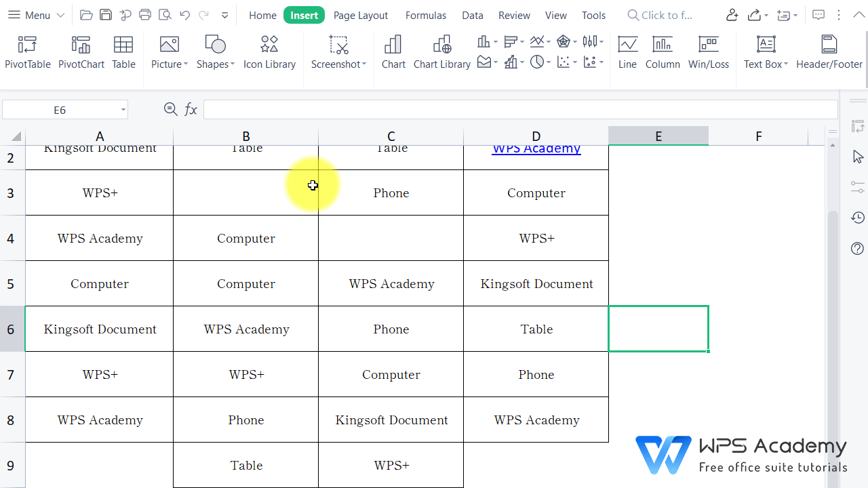
Task: Open the View tab
Action: click(x=556, y=15)
